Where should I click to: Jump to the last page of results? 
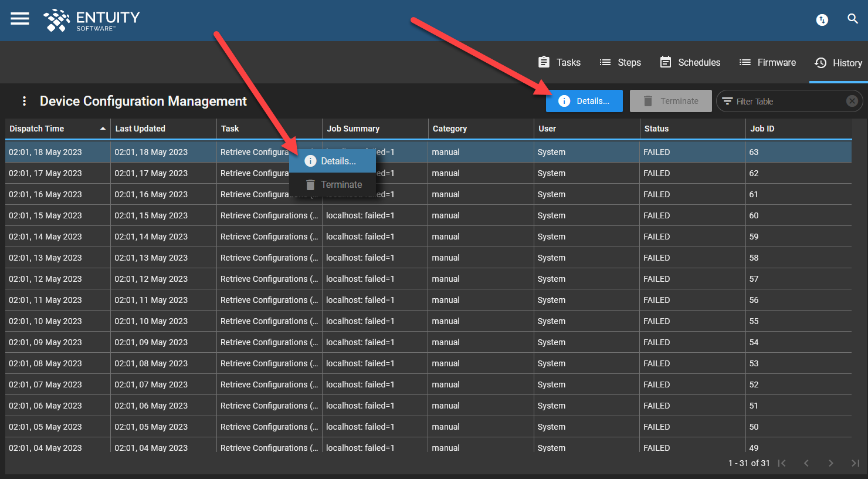pyautogui.click(x=856, y=463)
